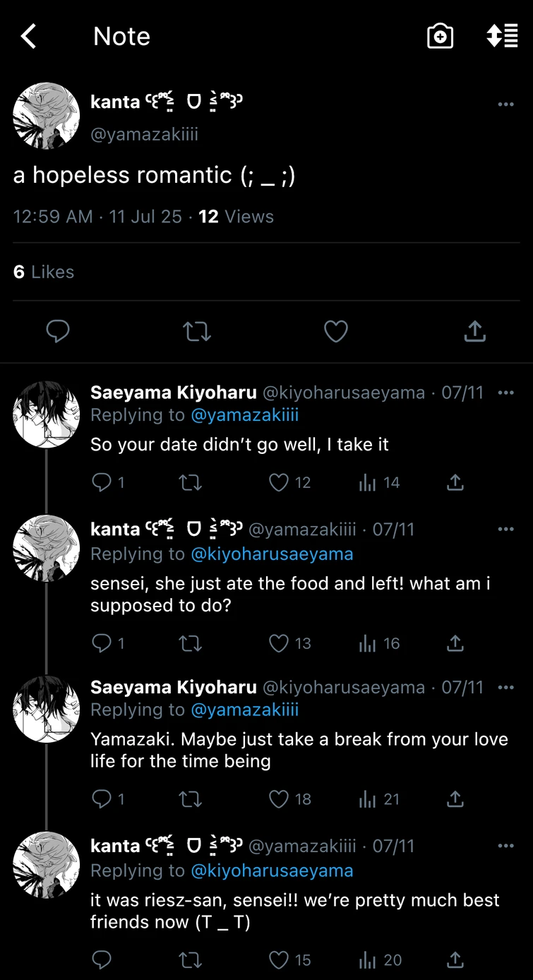The width and height of the screenshot is (533, 980).
Task: Open Saeyama Kiyoharu's profile name in first reply
Action: pyautogui.click(x=173, y=393)
